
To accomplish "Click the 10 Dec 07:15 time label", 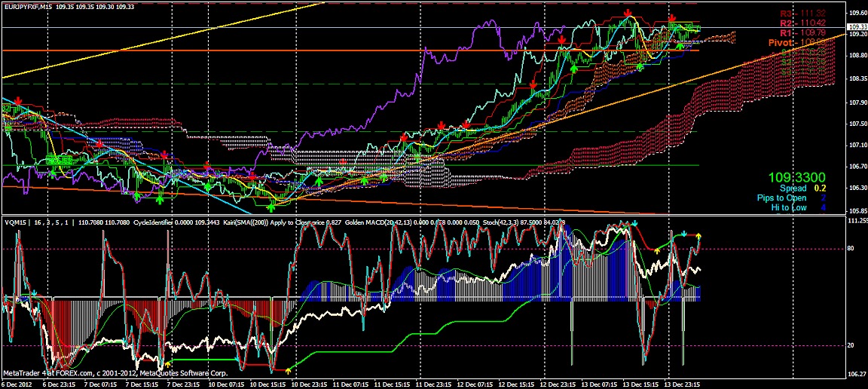I will (225, 384).
